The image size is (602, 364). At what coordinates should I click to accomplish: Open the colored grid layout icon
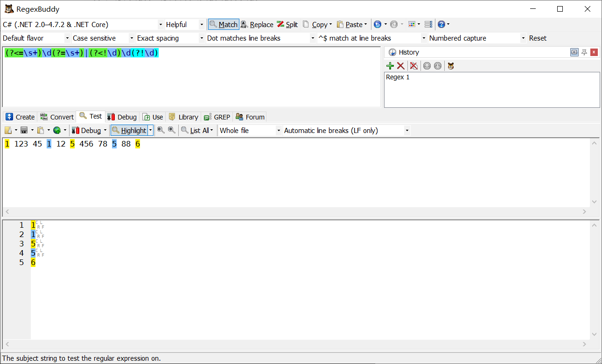pos(412,24)
